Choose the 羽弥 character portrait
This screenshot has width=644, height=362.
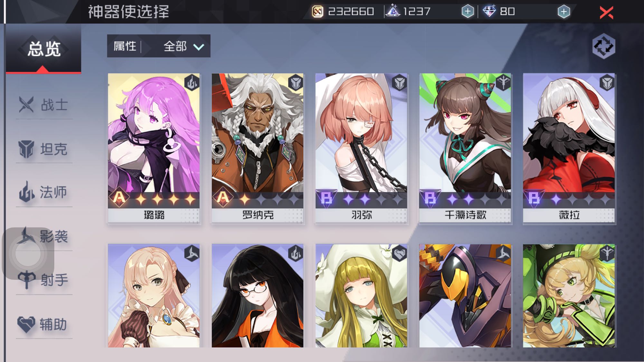(361, 148)
